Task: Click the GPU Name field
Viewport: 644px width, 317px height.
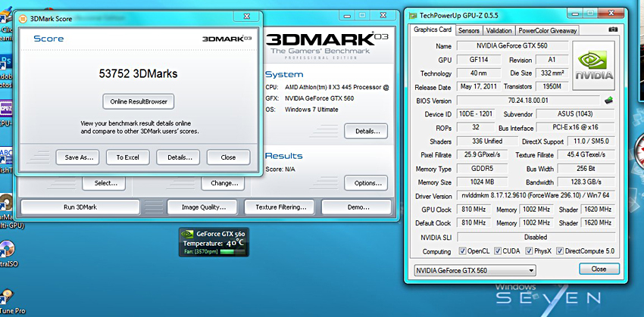Action: 513,46
